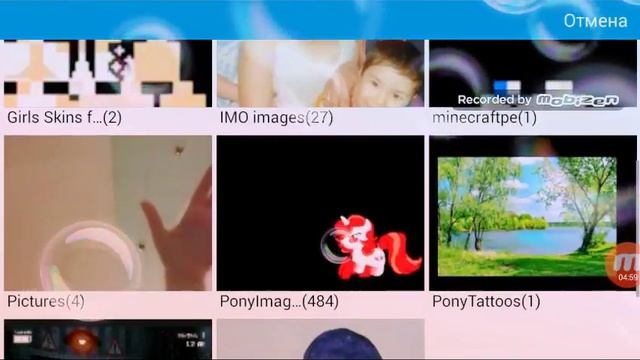
Task: Select the 'IMO images(27)' label
Action: click(276, 118)
